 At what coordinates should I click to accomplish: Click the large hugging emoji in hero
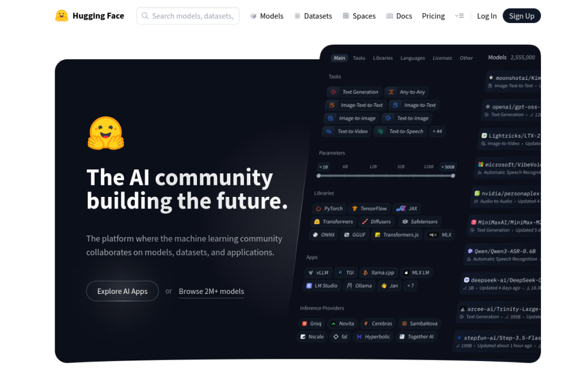click(106, 133)
